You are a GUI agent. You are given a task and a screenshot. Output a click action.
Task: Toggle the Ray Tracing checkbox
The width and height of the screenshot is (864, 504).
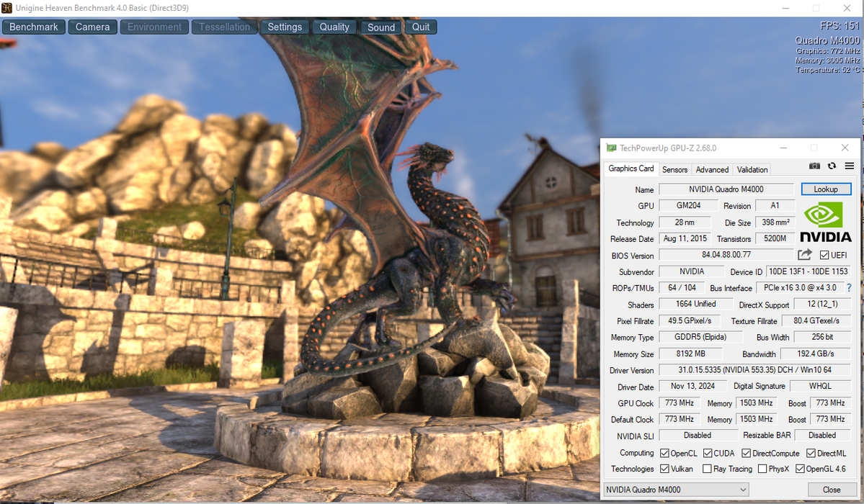coord(707,469)
